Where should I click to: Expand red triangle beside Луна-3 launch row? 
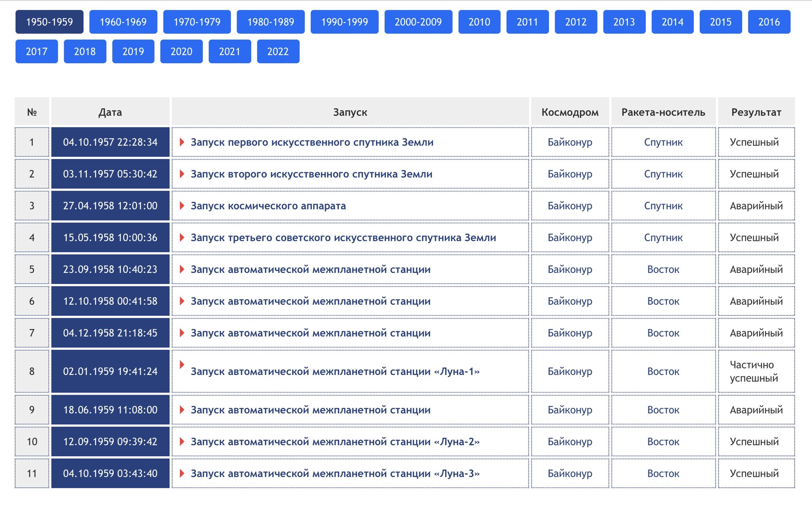(182, 473)
